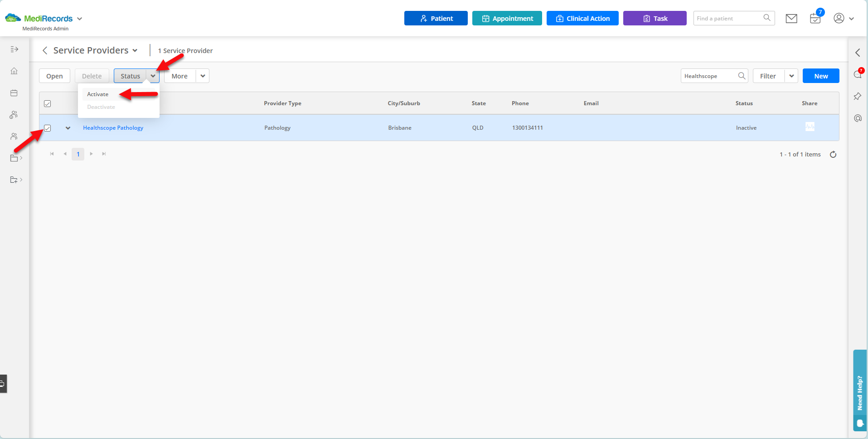Viewport: 868px width, 439px height.
Task: Go to the last page of results
Action: 104,154
